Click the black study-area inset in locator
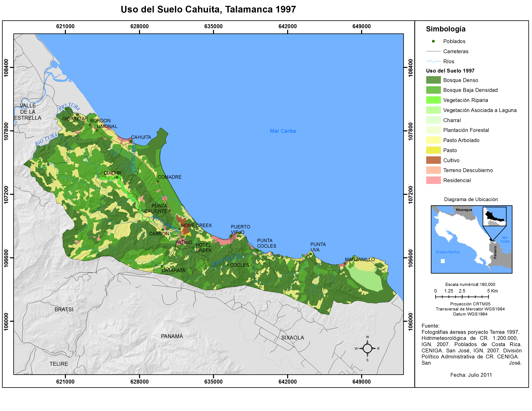This screenshot has width=532, height=411. pyautogui.click(x=495, y=216)
